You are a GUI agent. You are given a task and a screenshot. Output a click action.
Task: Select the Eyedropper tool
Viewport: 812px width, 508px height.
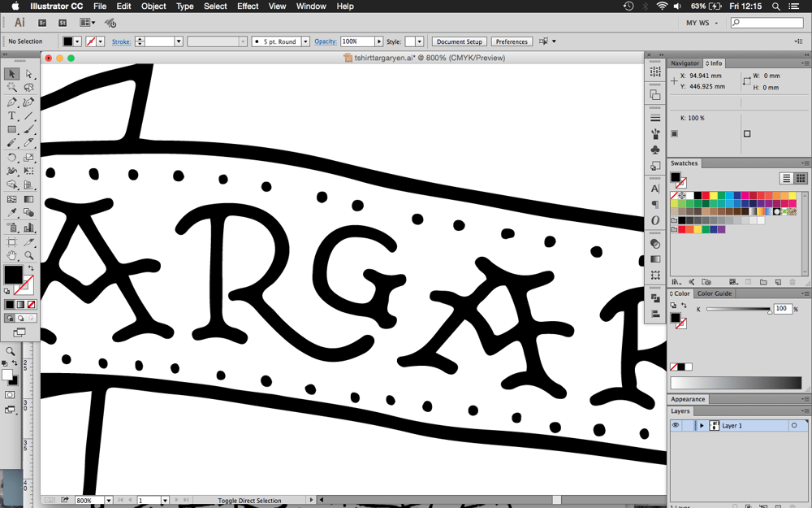tap(12, 212)
